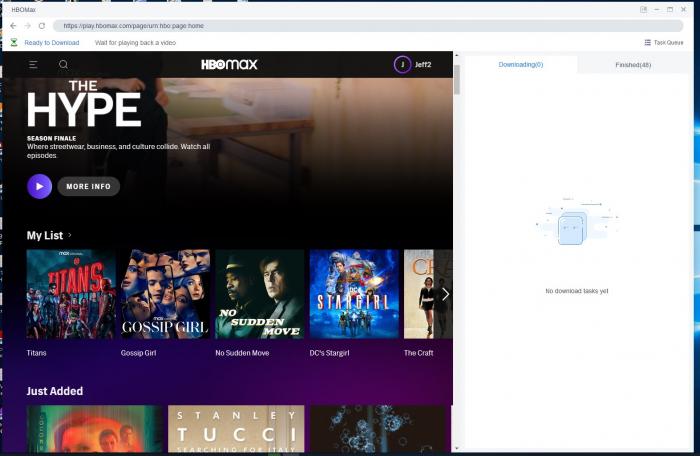The width and height of the screenshot is (700, 456).
Task: Switch to the Finished(48) tab
Action: coord(633,65)
